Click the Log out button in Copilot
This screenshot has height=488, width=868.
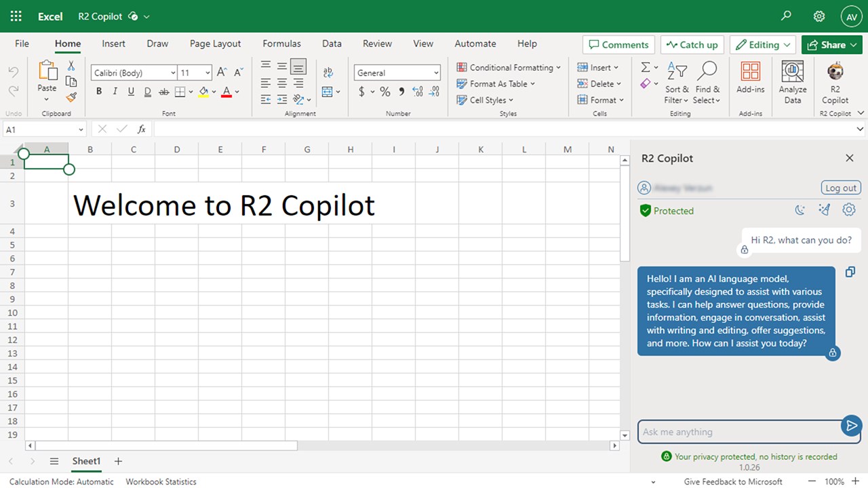click(841, 188)
